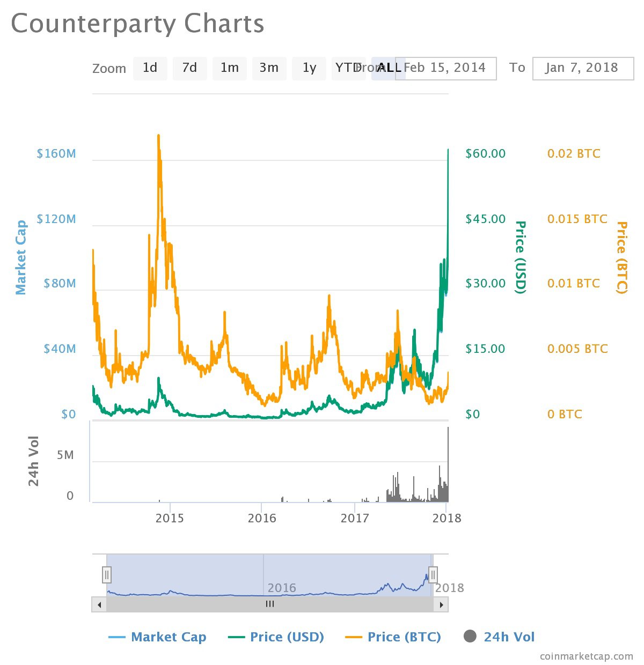Click the ALL zoom button

pos(388,68)
